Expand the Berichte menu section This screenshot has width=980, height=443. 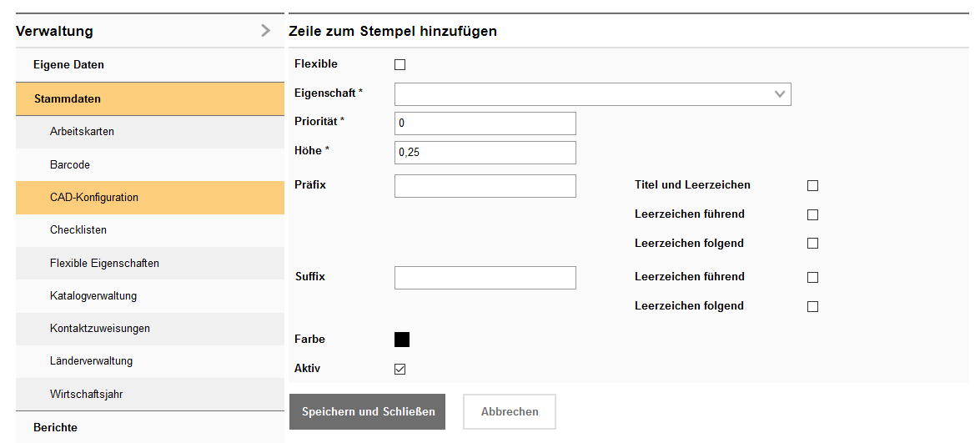[55, 427]
